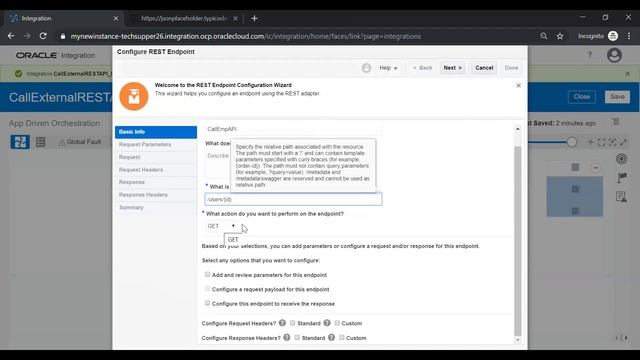Click the wizard form scroll-down arrow
Image resolution: width=640 pixels, height=360 pixels.
[518, 340]
